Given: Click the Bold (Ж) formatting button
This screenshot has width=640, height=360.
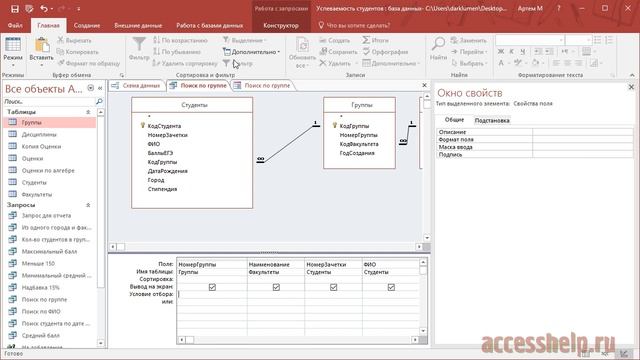Looking at the screenshot, I should (501, 51).
